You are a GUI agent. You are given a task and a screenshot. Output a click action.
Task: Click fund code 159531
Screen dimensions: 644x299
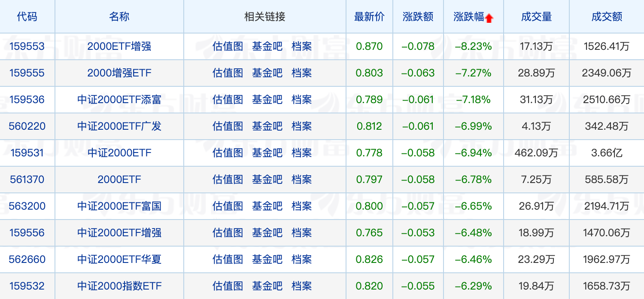coord(27,153)
